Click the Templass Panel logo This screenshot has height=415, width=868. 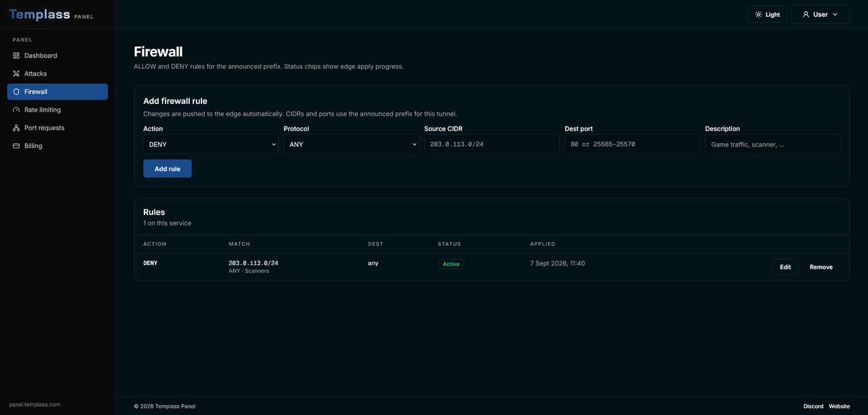click(x=51, y=15)
